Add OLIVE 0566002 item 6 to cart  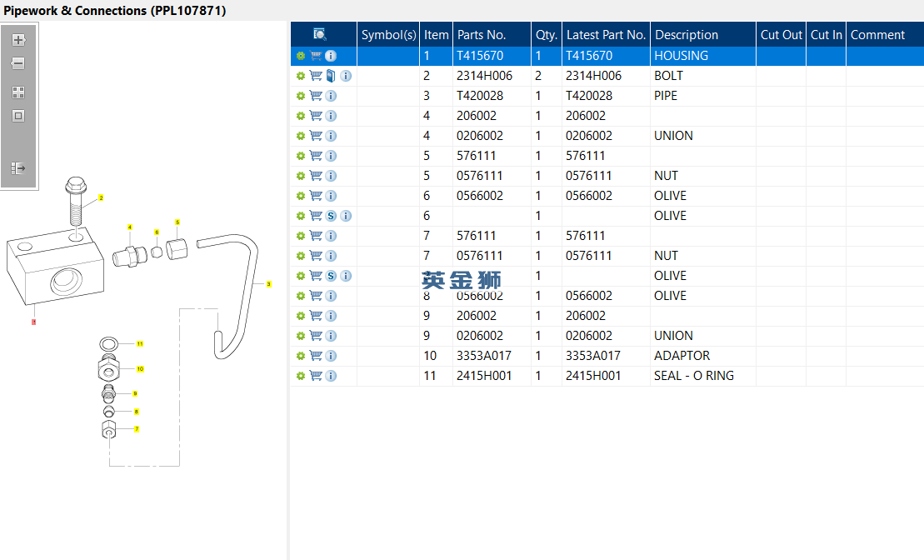[316, 197]
